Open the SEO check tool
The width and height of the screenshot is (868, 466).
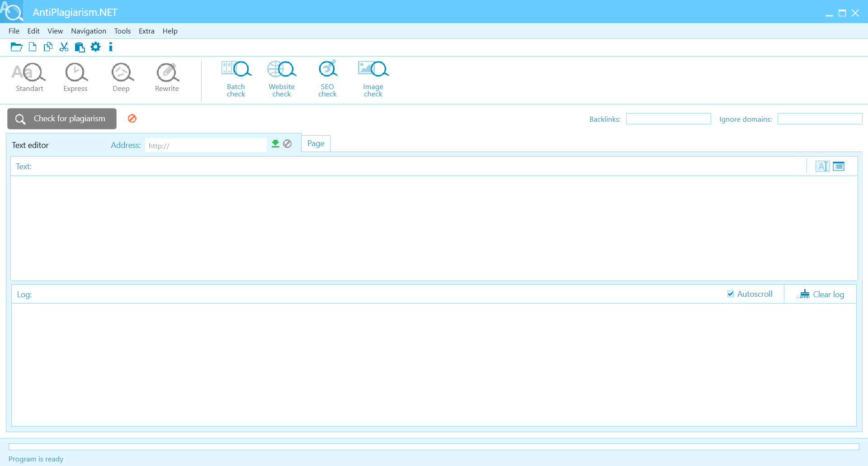327,79
